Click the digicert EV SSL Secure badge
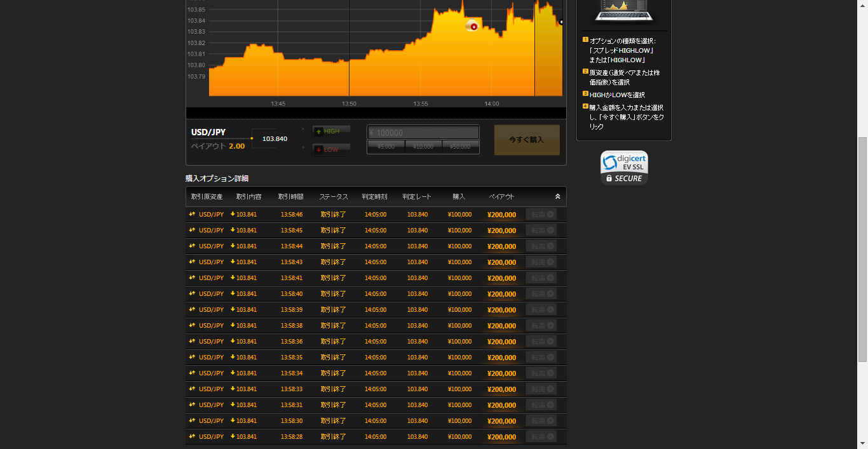Screen dimensions: 868x449 (x=624, y=168)
